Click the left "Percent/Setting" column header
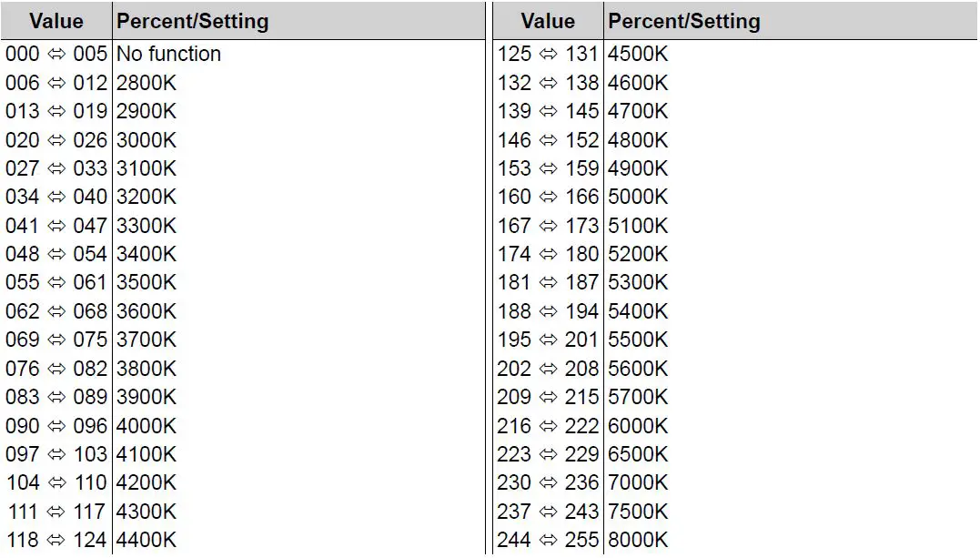 (x=192, y=21)
